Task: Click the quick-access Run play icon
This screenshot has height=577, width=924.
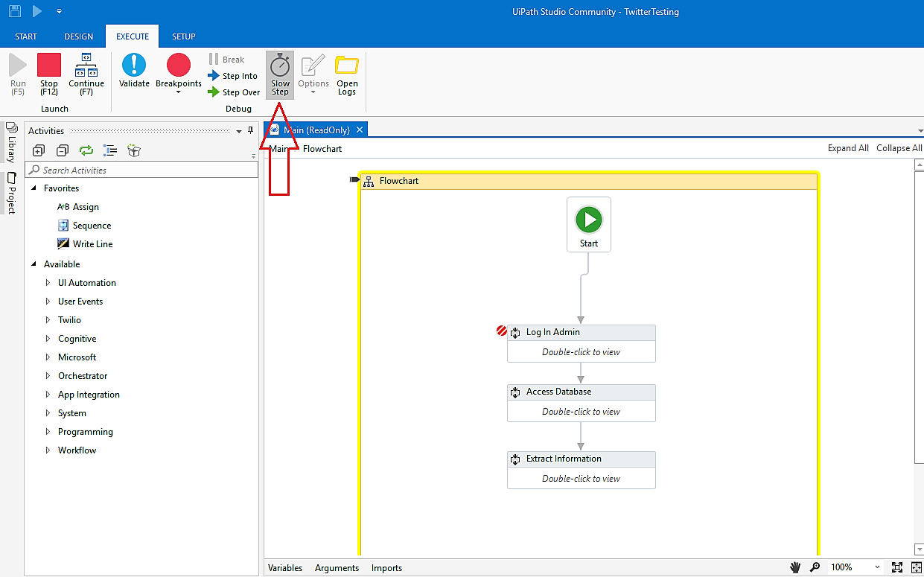Action: click(x=37, y=11)
